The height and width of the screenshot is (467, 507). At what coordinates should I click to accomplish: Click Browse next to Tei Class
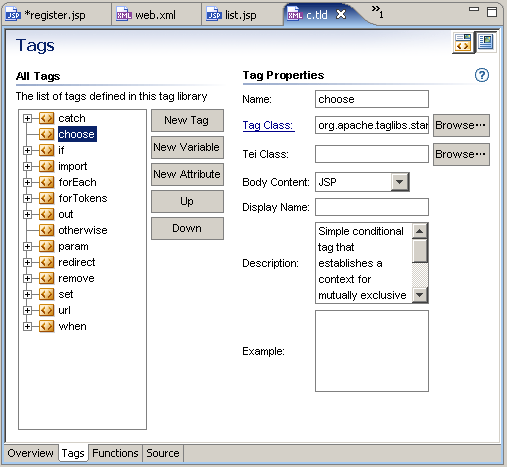click(461, 154)
